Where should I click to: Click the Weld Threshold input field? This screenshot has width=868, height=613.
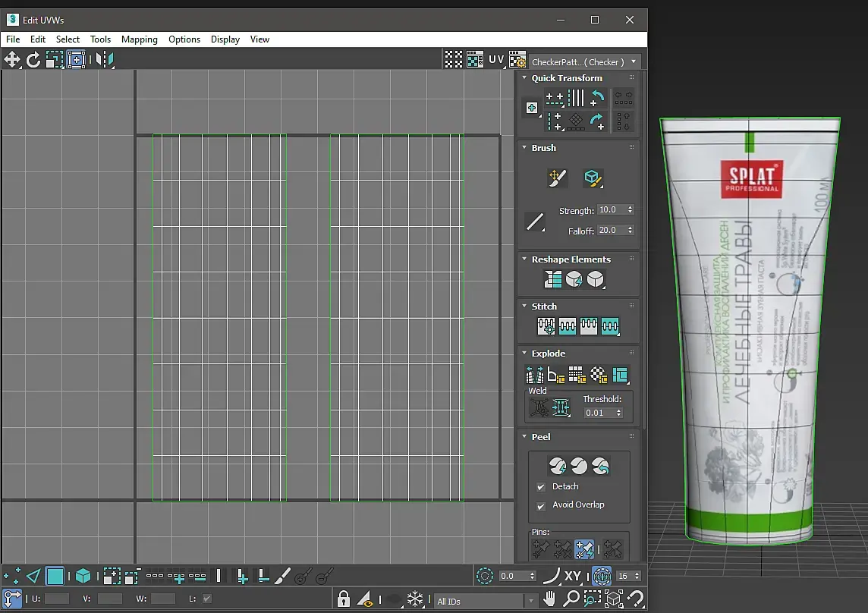coord(598,413)
